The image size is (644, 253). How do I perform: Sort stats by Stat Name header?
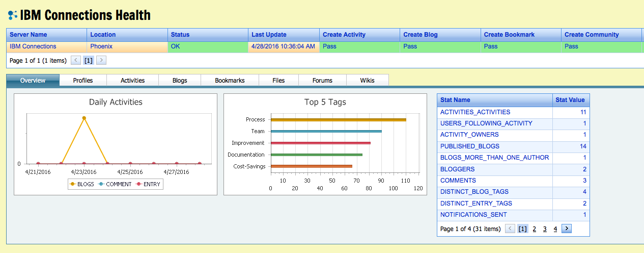click(495, 100)
